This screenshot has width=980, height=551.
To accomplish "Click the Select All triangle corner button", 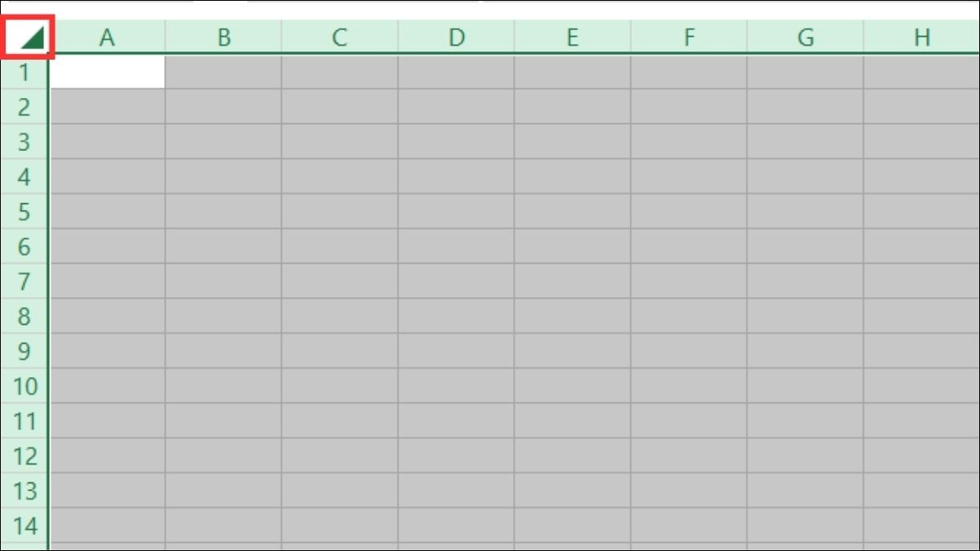I will coord(28,37).
